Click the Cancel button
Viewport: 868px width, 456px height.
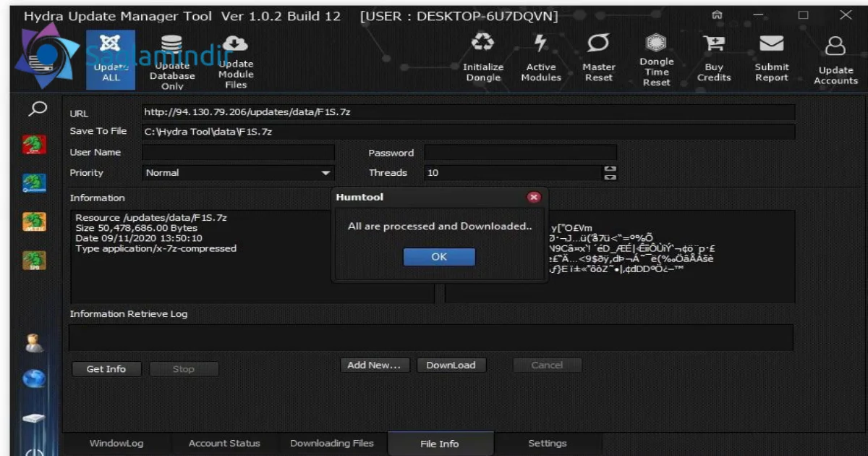(547, 366)
